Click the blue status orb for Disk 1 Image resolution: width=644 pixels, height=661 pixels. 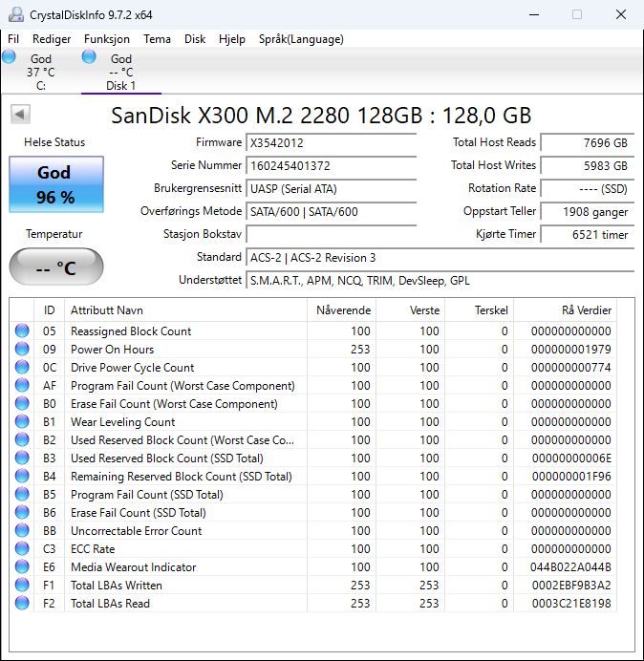89,56
